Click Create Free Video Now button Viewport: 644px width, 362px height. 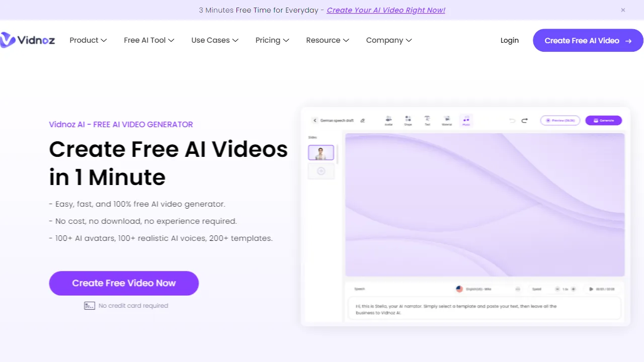click(124, 283)
